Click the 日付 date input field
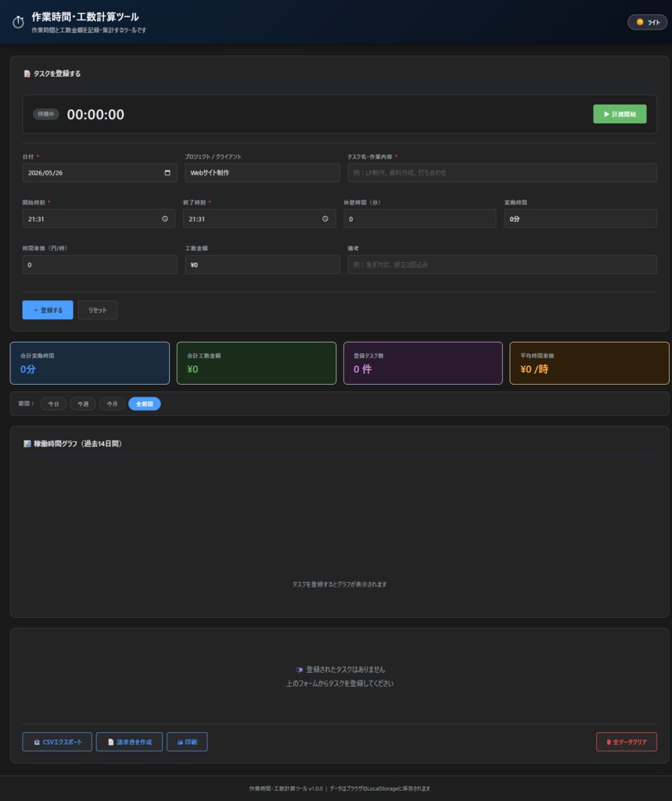The image size is (672, 801). (99, 173)
